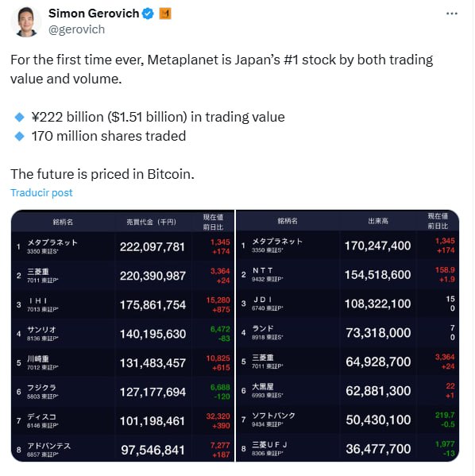Open the three-dot more options menu
The width and height of the screenshot is (475, 476).
(x=452, y=14)
